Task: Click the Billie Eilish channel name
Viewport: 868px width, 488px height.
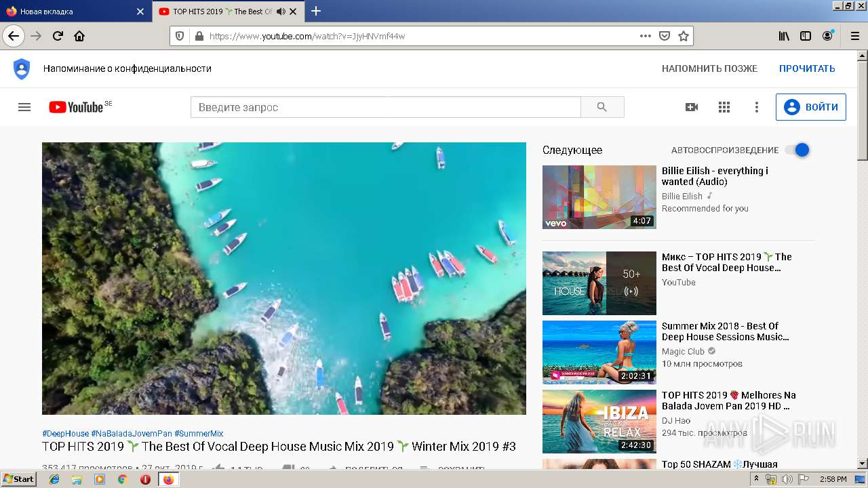Action: (x=682, y=197)
